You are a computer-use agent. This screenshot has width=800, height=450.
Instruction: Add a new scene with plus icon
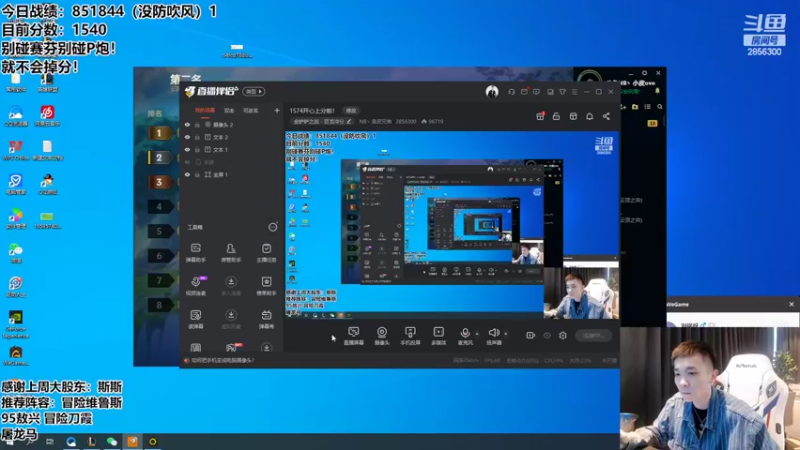tap(277, 110)
